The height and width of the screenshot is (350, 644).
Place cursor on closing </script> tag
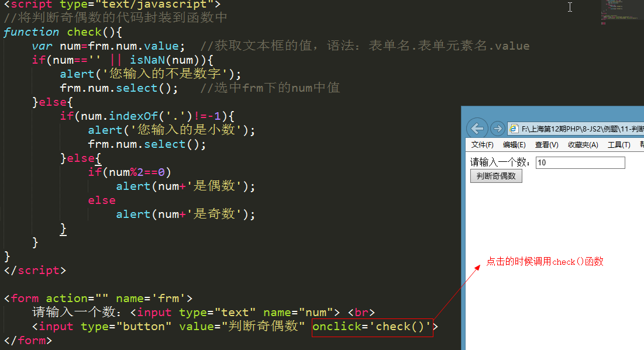coord(35,271)
